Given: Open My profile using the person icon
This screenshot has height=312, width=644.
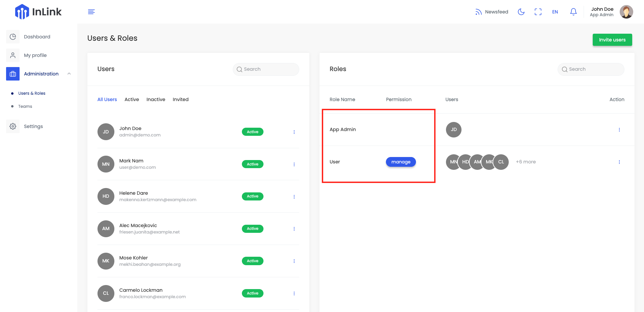Looking at the screenshot, I should (13, 55).
